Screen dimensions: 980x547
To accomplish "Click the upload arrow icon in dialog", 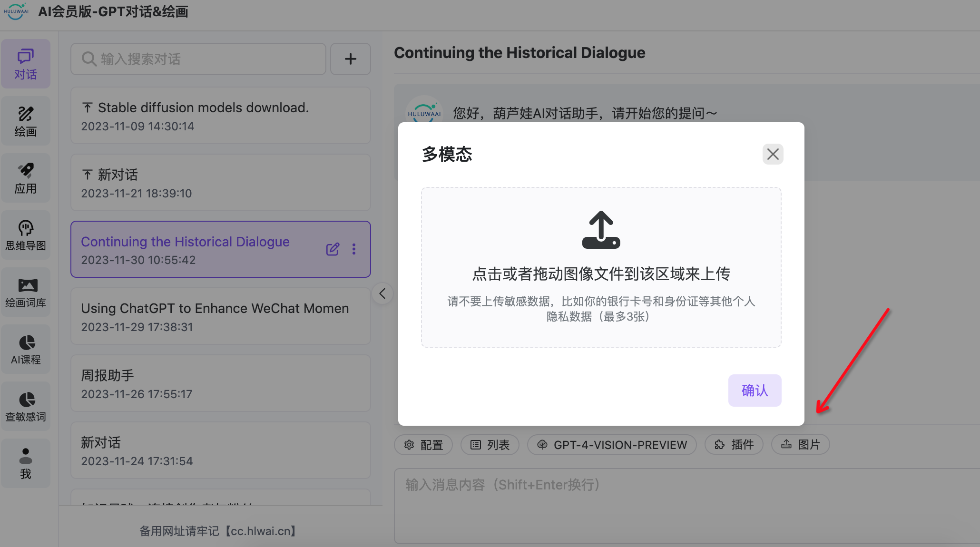I will (x=601, y=230).
